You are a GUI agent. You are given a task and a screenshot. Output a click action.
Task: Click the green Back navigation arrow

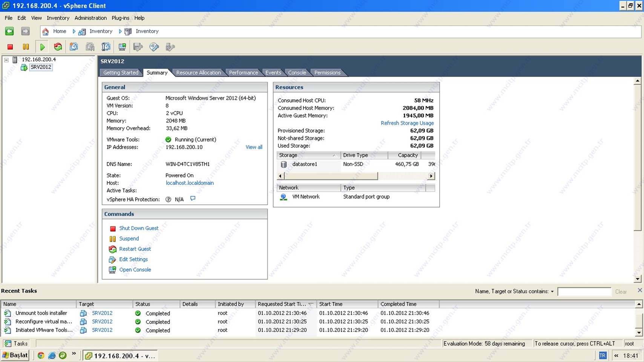[x=9, y=31]
